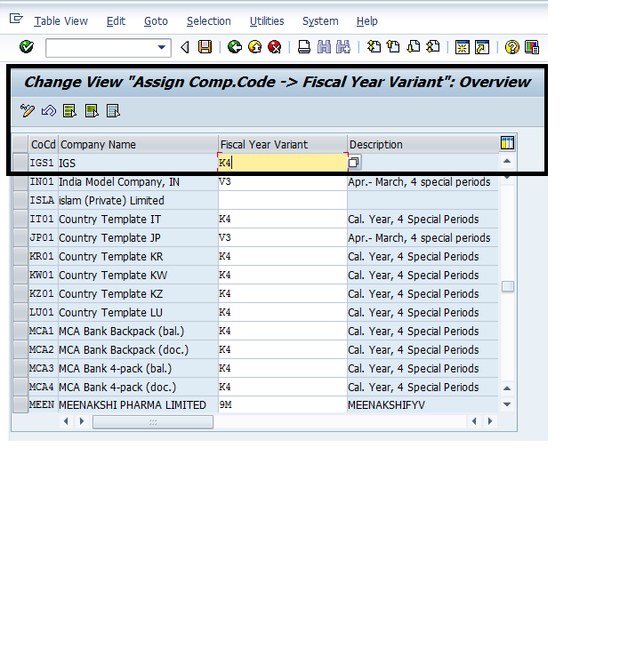
Task: Click the Deselect All icon
Action: (113, 111)
